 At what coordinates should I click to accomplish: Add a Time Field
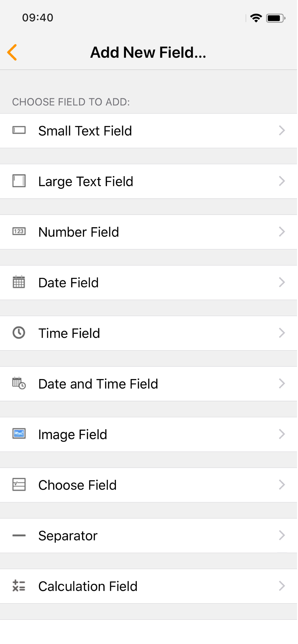pyautogui.click(x=69, y=333)
